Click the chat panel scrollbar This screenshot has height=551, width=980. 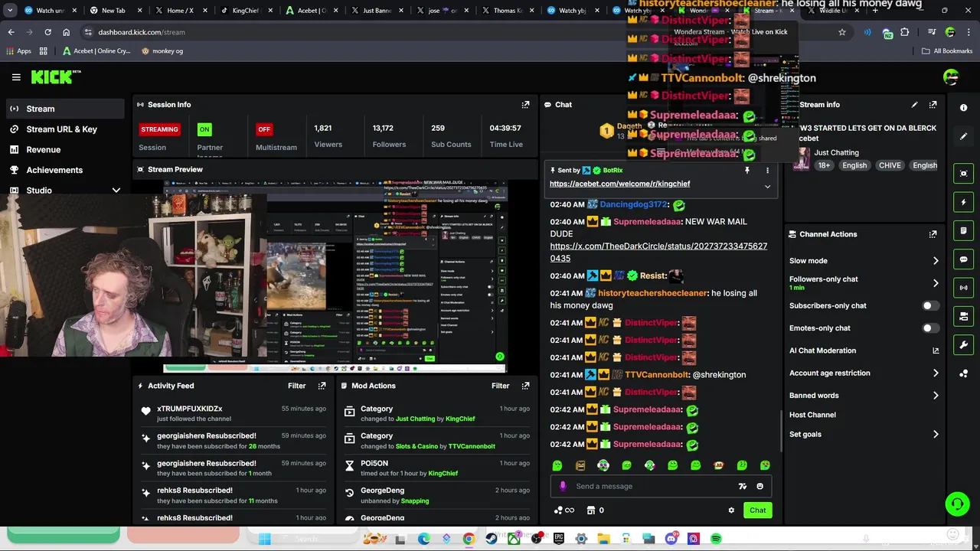pos(780,431)
